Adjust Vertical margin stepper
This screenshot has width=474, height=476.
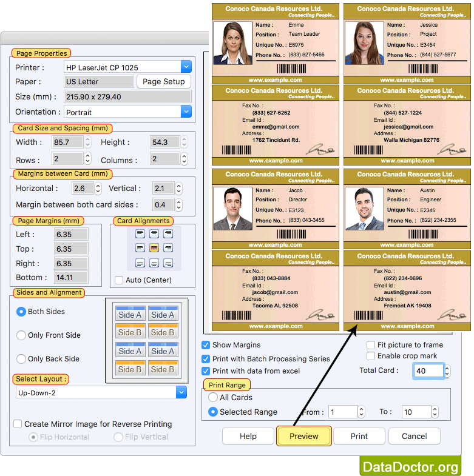pyautogui.click(x=178, y=188)
